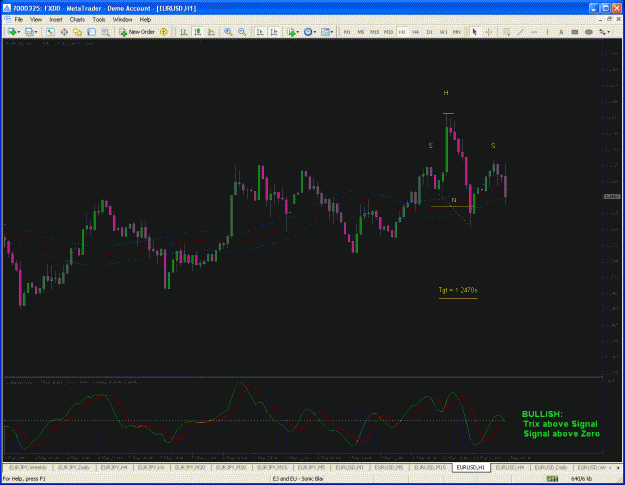This screenshot has width=625, height=485.
Task: Switch chart to candlesticks icon
Action: coord(198,32)
